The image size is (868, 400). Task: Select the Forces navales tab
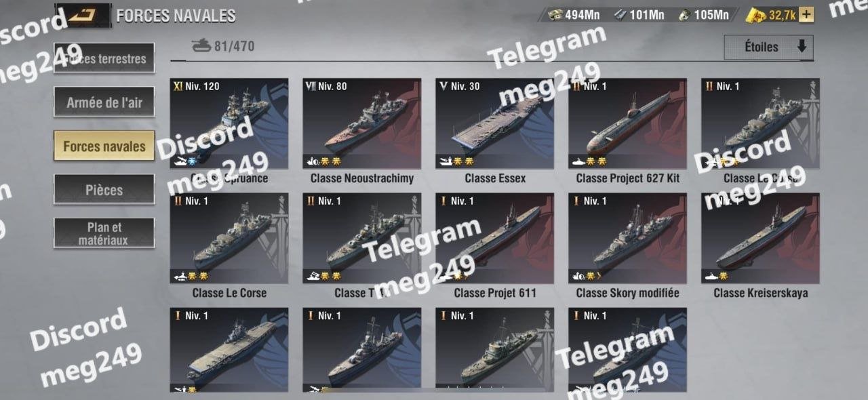point(104,146)
